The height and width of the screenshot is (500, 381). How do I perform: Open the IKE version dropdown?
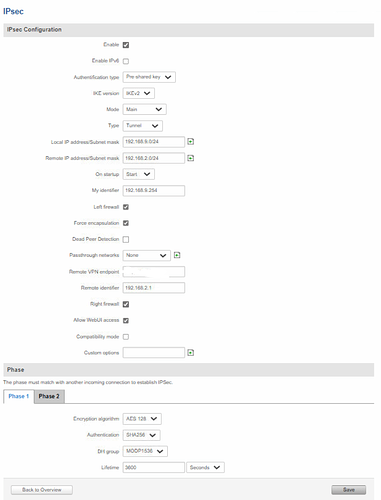pyautogui.click(x=139, y=93)
